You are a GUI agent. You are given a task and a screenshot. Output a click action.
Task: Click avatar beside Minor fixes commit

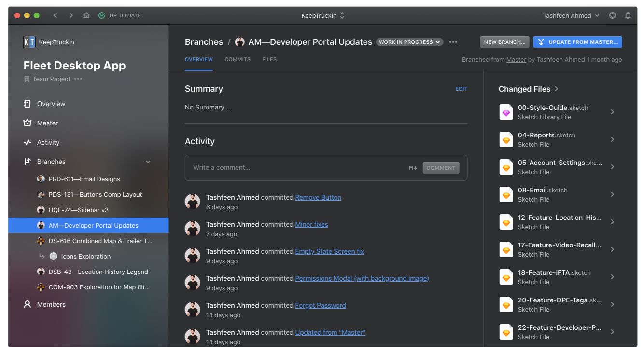click(x=193, y=229)
